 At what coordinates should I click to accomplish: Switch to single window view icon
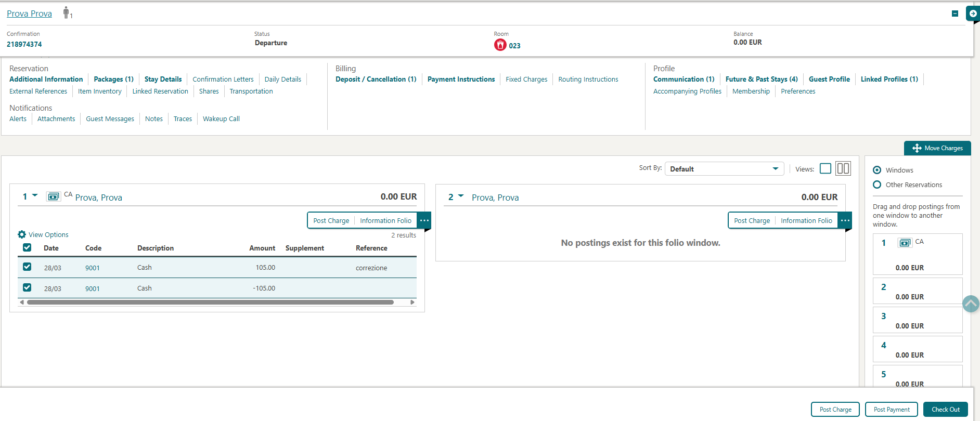pyautogui.click(x=825, y=169)
